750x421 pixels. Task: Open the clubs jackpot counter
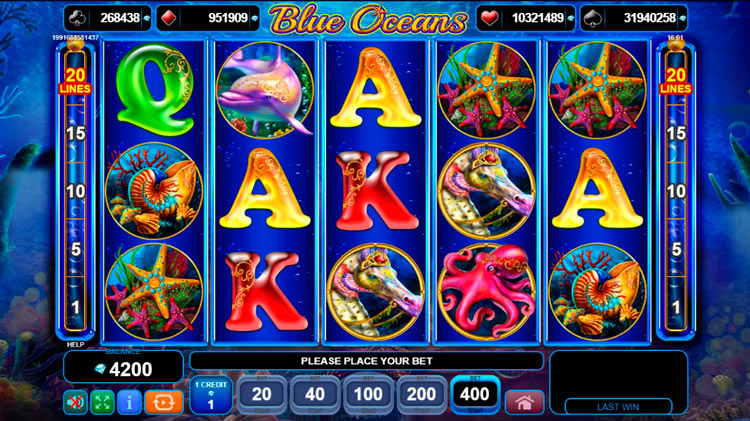click(108, 18)
